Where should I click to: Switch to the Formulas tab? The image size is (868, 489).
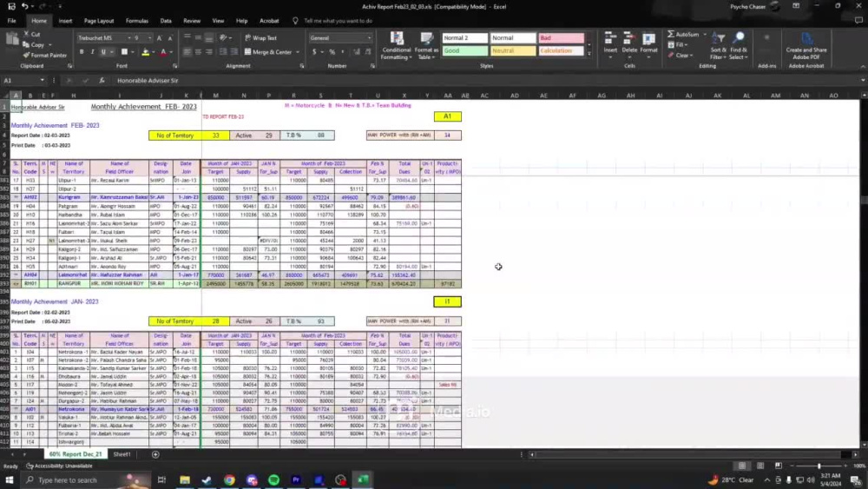137,21
